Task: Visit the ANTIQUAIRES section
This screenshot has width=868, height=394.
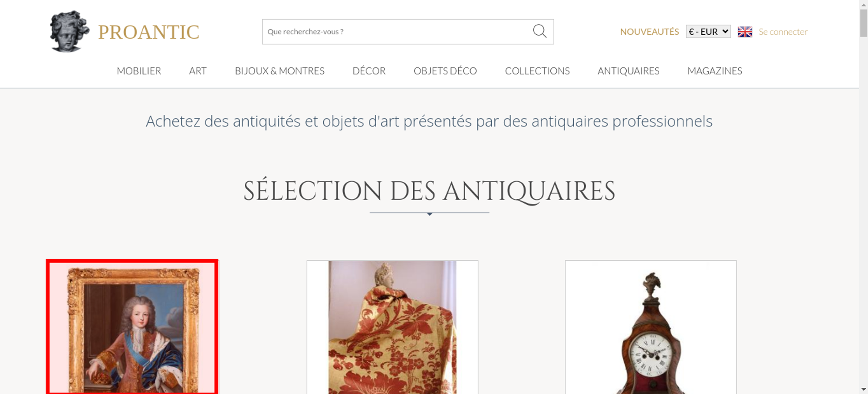Action: (628, 71)
